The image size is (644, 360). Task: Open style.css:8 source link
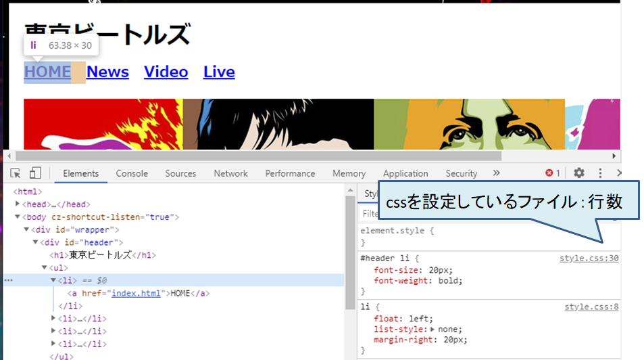click(591, 307)
